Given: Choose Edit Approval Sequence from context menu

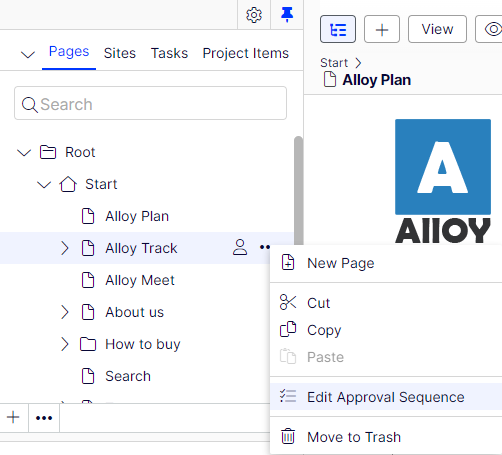Looking at the screenshot, I should 386,397.
